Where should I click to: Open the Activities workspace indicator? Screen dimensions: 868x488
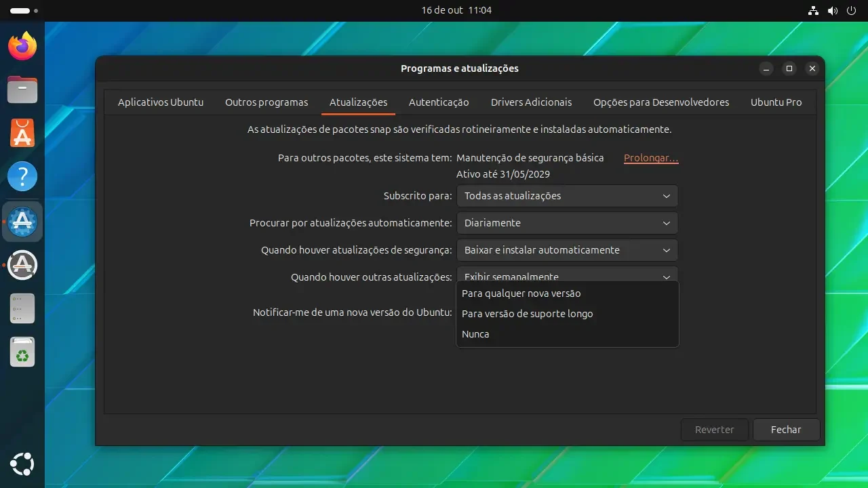coord(24,11)
